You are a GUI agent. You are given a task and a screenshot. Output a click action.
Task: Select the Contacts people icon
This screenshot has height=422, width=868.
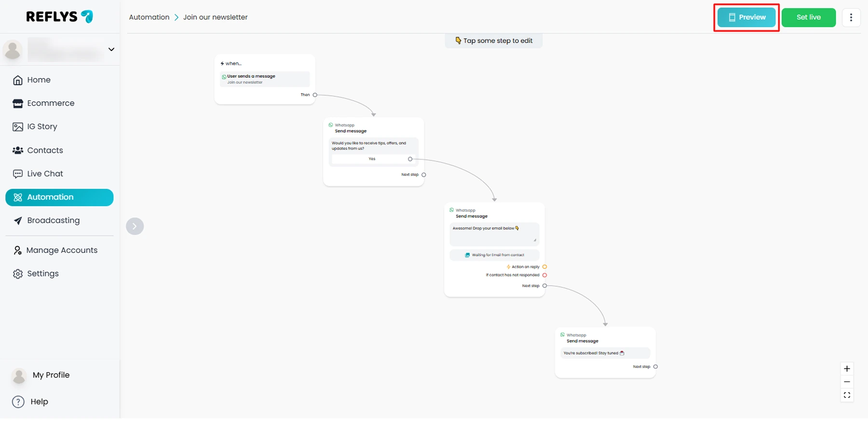tap(18, 150)
